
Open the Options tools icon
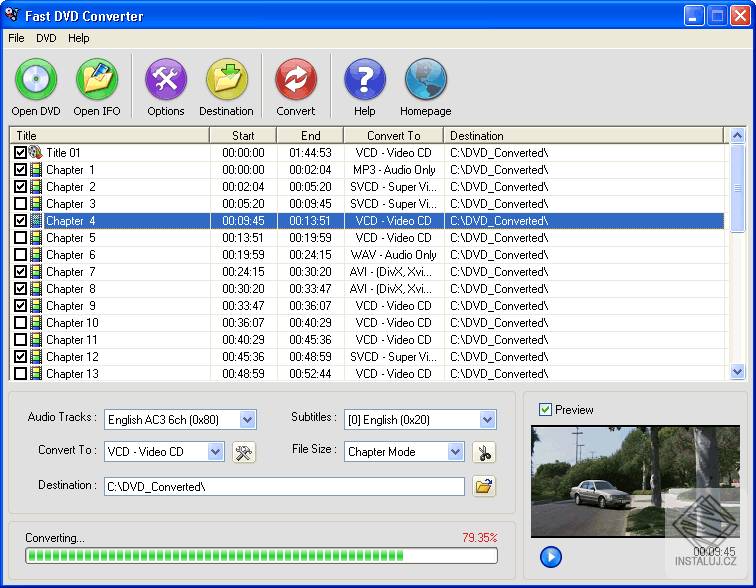pos(166,80)
